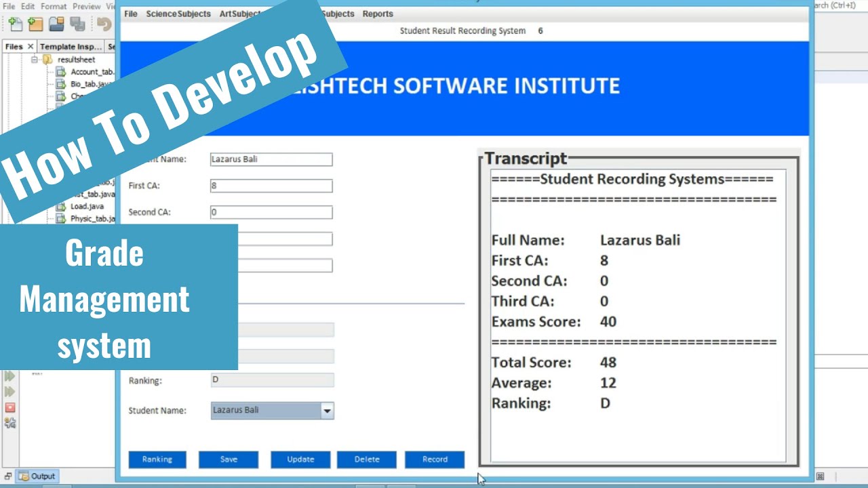The width and height of the screenshot is (868, 488).
Task: Open the ScienceSubjects menu
Action: point(178,14)
